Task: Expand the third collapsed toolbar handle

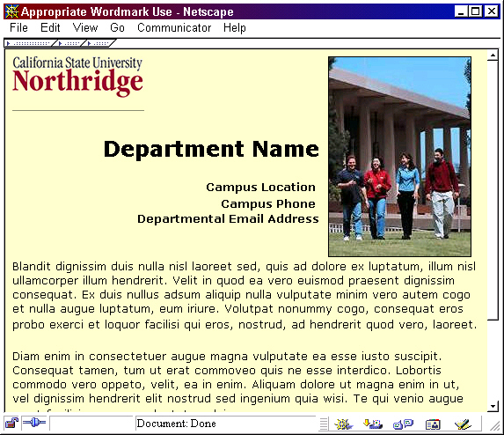Action: (x=99, y=43)
